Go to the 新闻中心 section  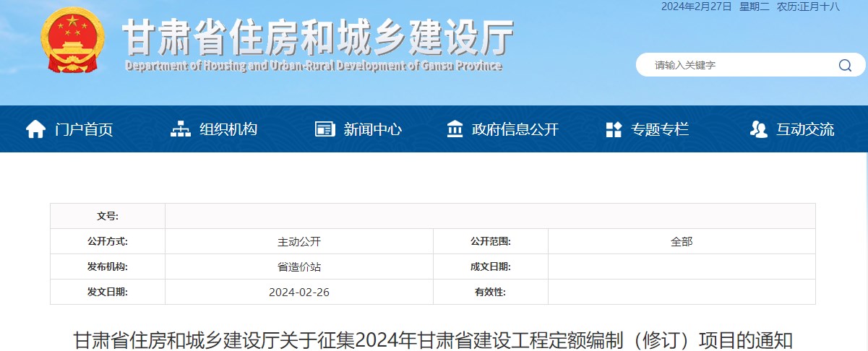click(x=373, y=129)
